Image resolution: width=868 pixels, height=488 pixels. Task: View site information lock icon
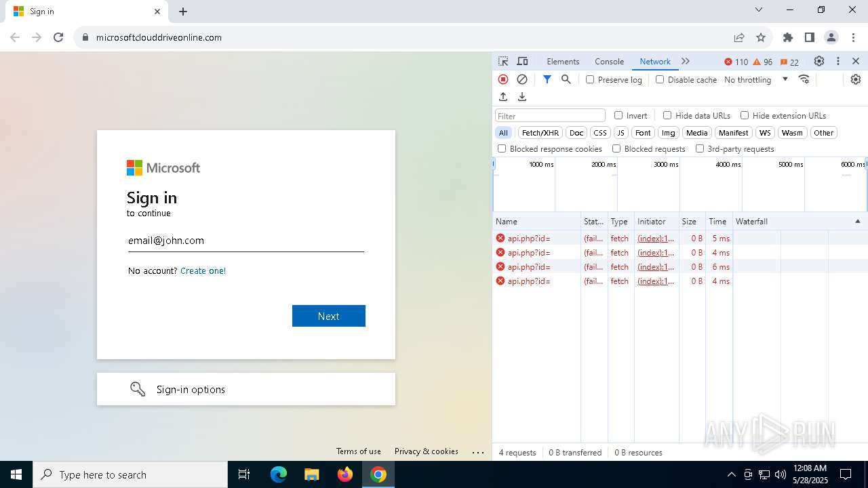(85, 37)
